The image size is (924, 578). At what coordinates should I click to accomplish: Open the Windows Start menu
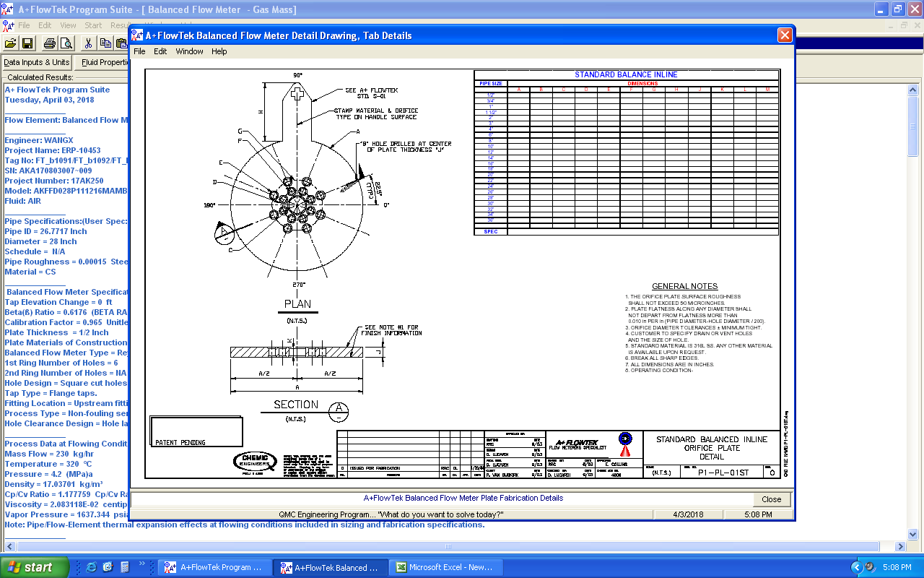pyautogui.click(x=35, y=567)
